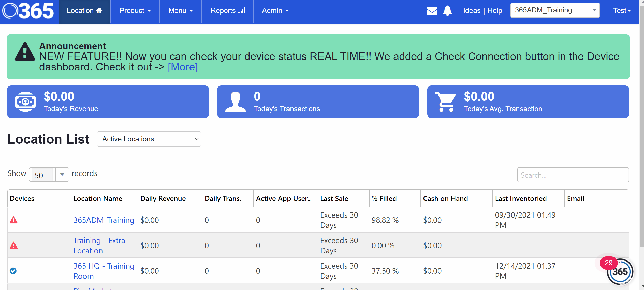Open the notifications bell icon
644x290 pixels.
click(x=447, y=11)
